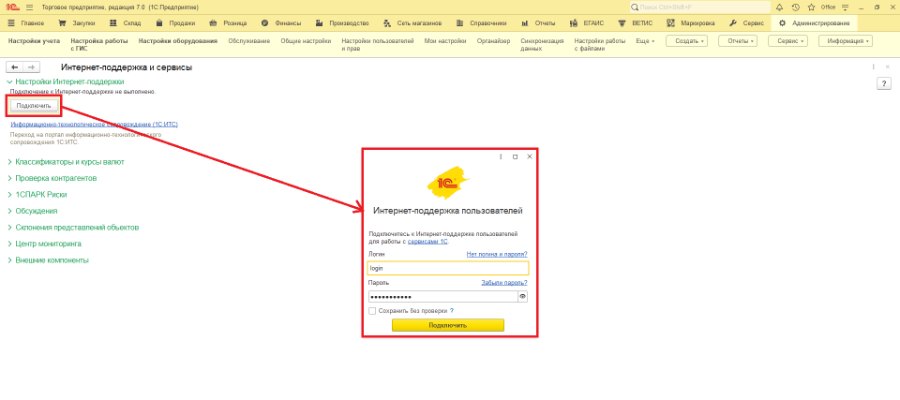Click the Office user name in title bar
Image resolution: width=900 pixels, height=400 pixels.
click(x=828, y=7)
